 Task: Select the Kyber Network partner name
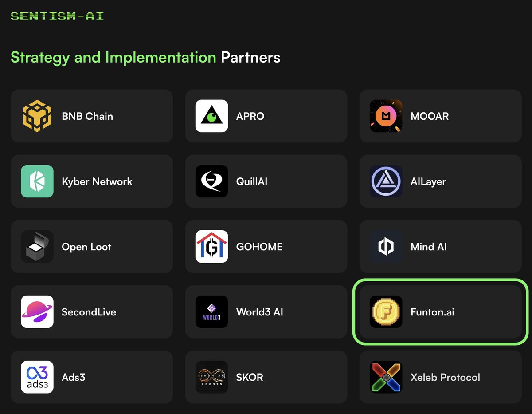tap(97, 181)
